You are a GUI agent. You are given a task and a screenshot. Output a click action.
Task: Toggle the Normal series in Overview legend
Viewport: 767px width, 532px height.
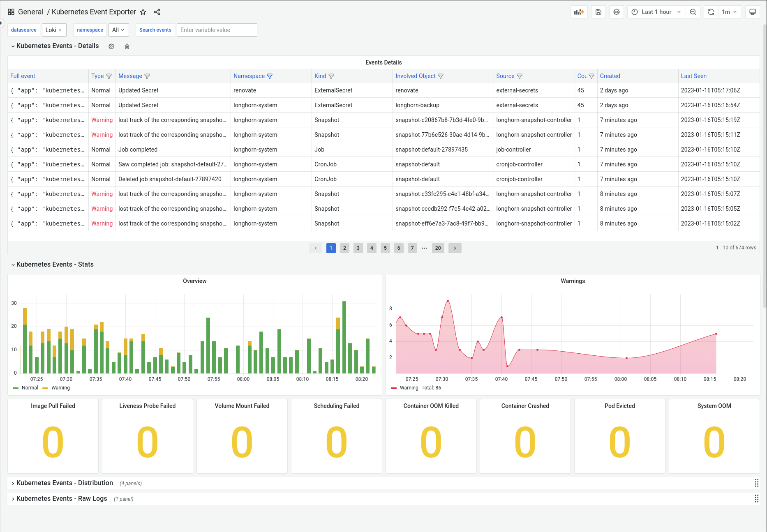pyautogui.click(x=30, y=388)
